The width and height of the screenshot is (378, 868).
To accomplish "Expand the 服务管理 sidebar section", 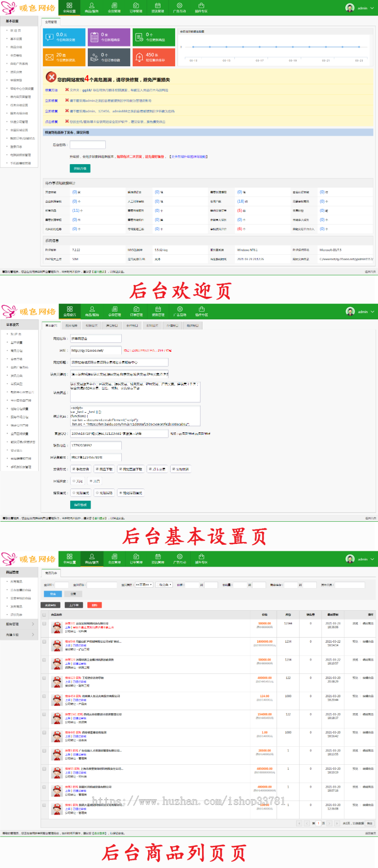I will pos(20,624).
